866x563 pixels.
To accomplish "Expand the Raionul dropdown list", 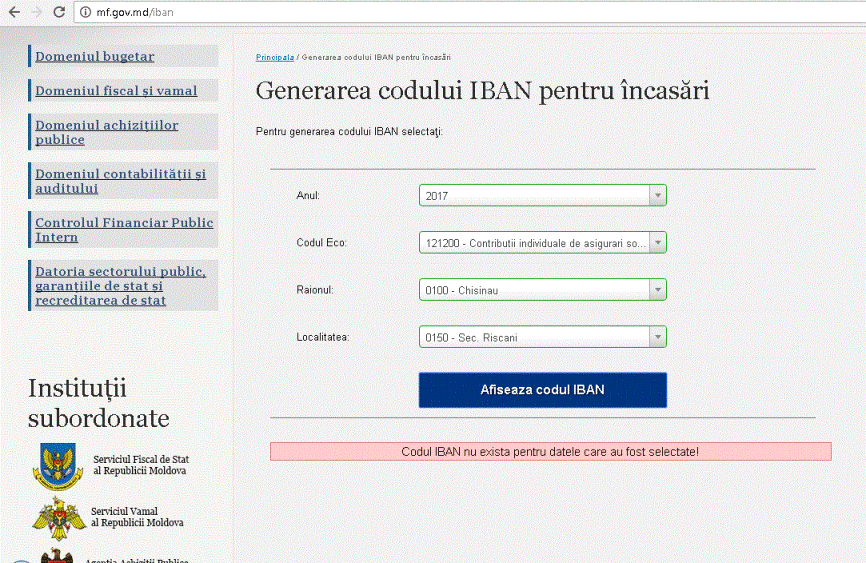I will pos(542,290).
